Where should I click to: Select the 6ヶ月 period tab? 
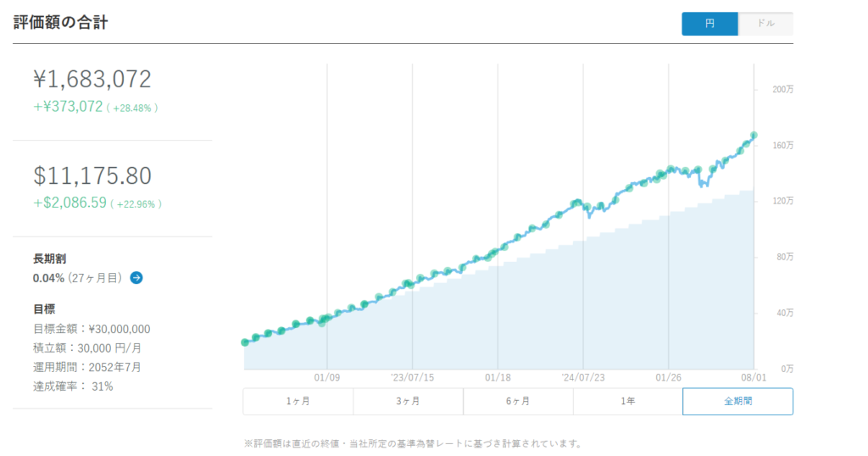(518, 401)
